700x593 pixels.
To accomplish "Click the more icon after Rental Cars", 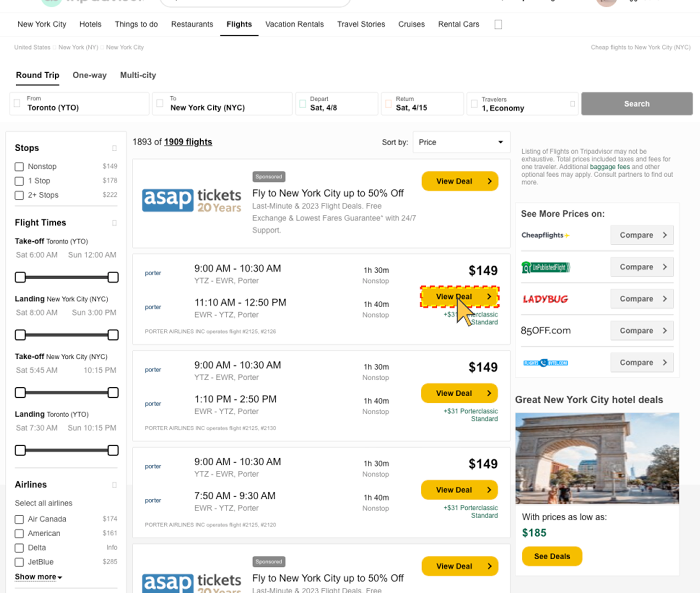I will [498, 24].
